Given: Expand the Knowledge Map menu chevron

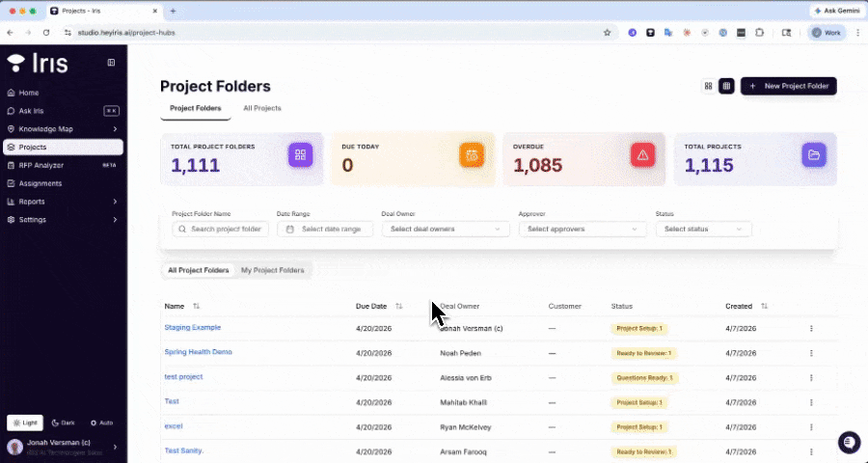Looking at the screenshot, I should pyautogui.click(x=115, y=129).
